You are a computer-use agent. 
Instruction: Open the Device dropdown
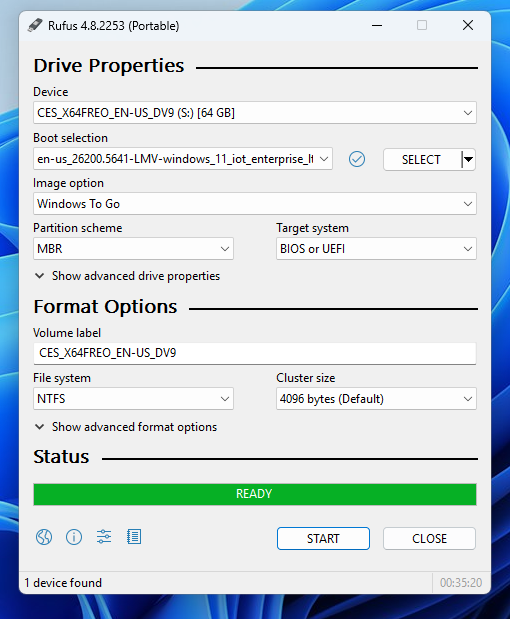[x=255, y=113]
